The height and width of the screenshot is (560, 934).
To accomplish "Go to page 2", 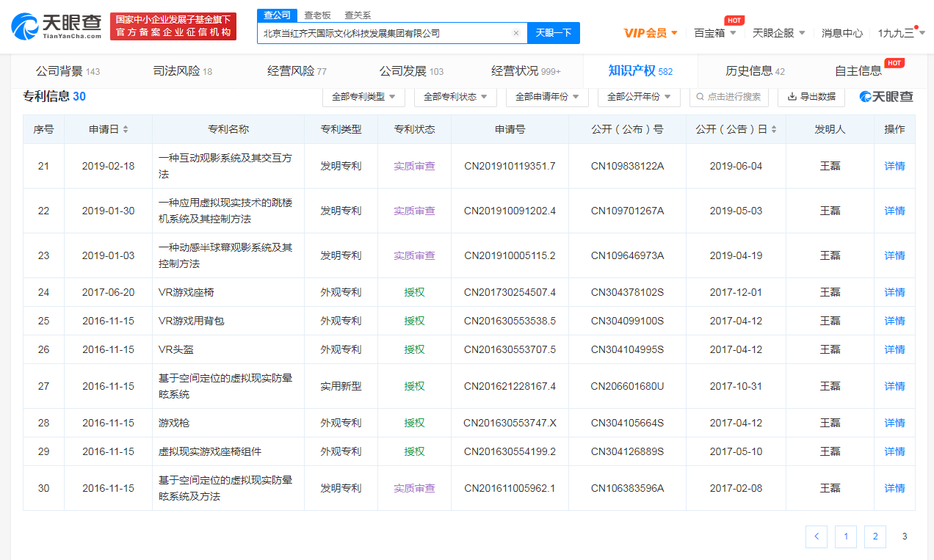I will 875,537.
